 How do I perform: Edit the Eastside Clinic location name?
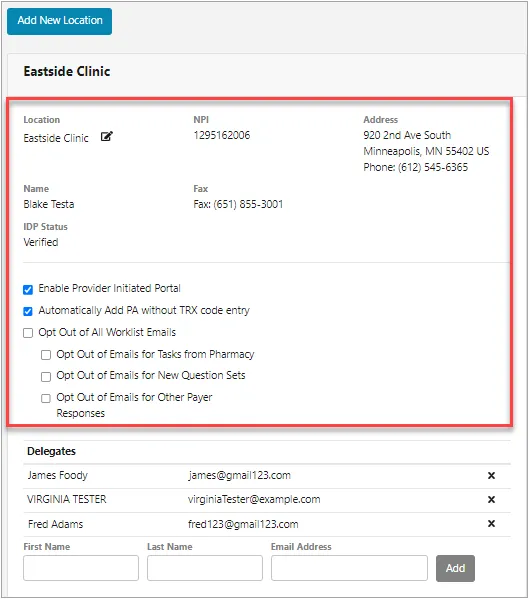pyautogui.click(x=107, y=136)
